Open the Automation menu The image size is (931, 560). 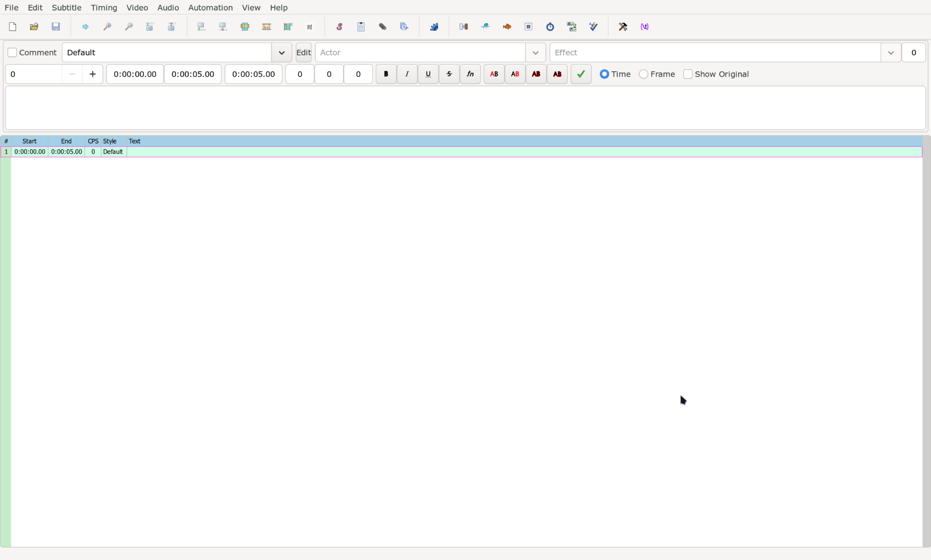pyautogui.click(x=210, y=8)
